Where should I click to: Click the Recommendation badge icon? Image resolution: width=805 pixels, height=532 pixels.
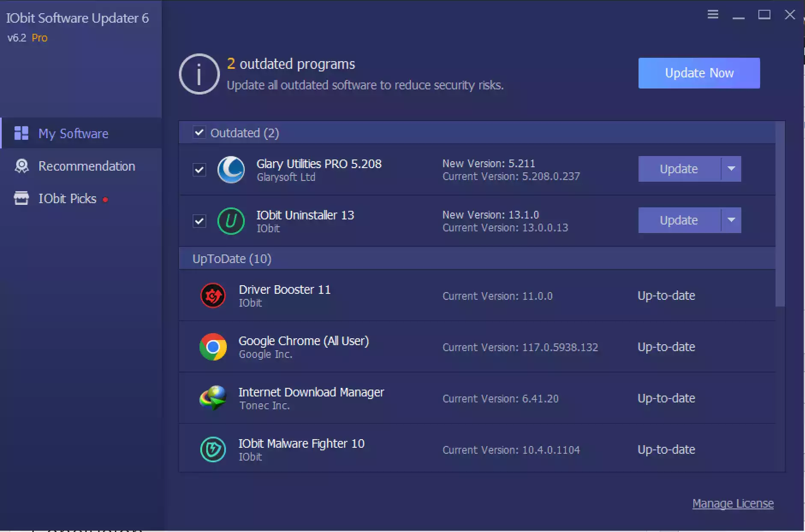coord(21,166)
